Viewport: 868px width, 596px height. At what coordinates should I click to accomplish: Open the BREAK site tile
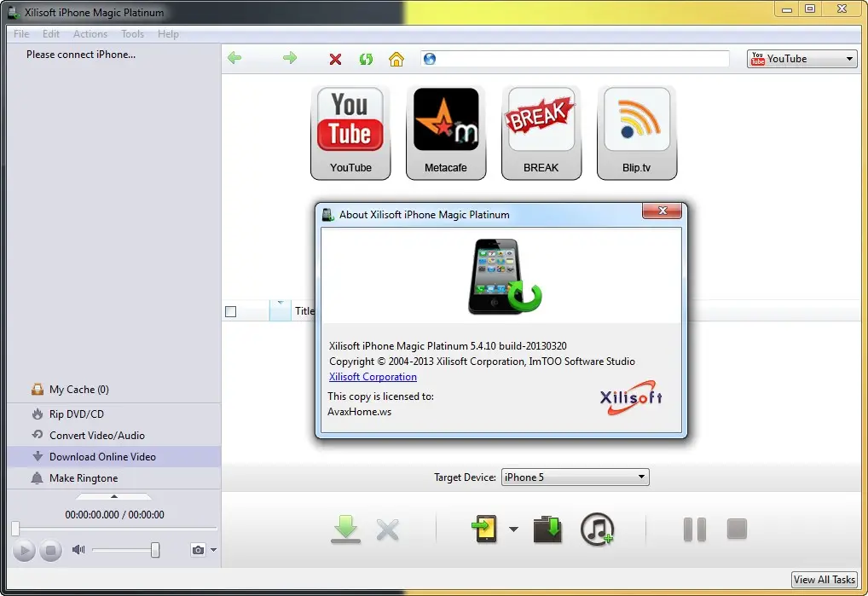tap(541, 133)
